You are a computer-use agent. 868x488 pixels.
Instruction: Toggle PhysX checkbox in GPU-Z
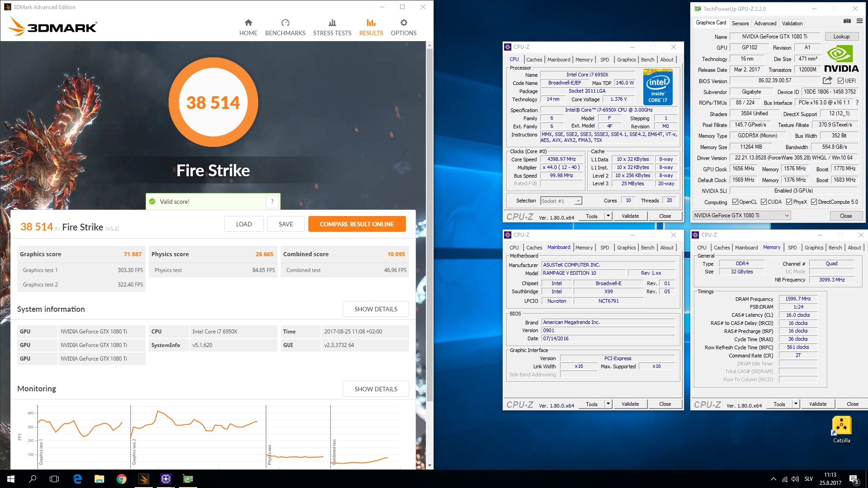coord(789,202)
